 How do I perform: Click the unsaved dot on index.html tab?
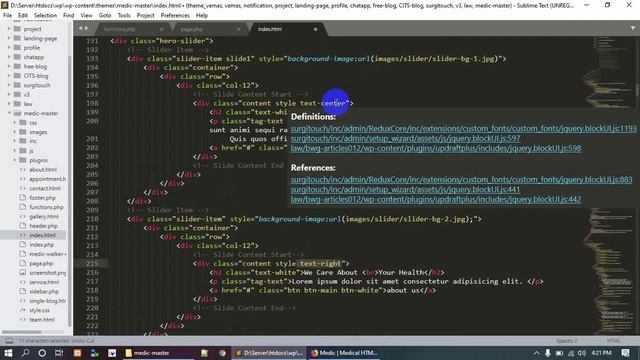[x=315, y=29]
